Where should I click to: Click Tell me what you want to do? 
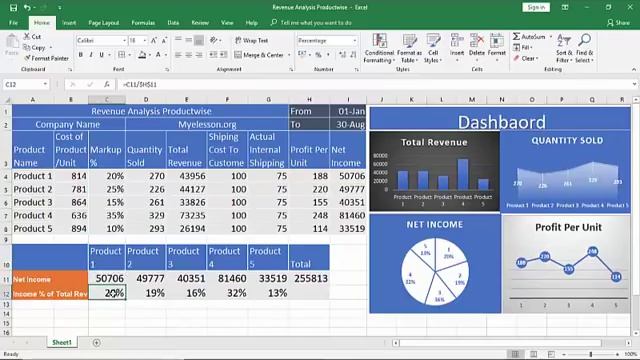tap(311, 23)
